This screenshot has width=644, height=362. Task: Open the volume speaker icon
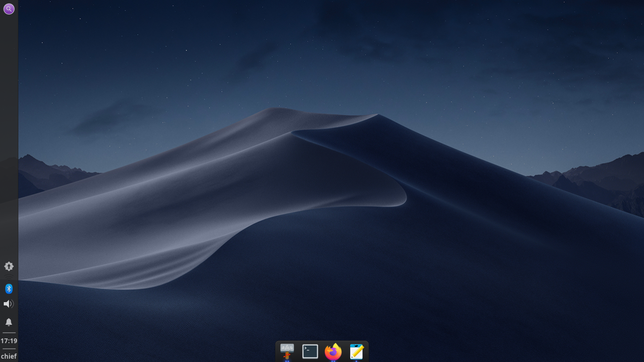click(x=8, y=304)
